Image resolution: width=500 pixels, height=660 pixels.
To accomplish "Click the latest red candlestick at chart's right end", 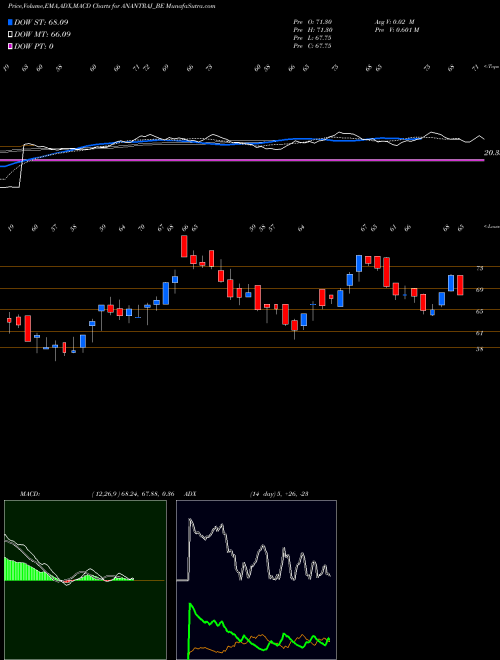I will [x=460, y=285].
